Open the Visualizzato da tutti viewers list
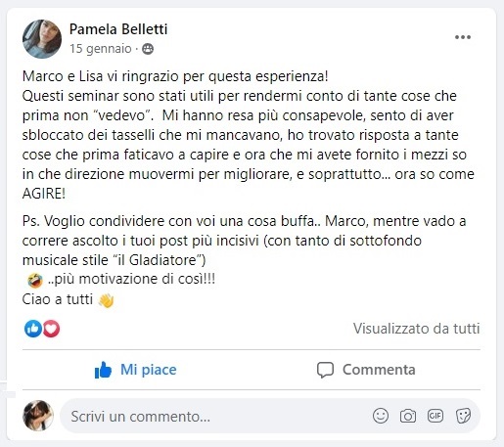 click(x=416, y=329)
